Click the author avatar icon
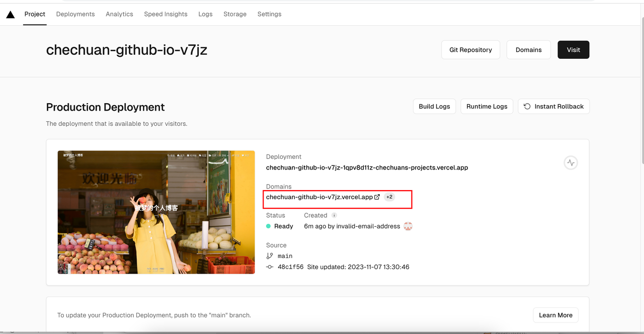 [x=408, y=226]
